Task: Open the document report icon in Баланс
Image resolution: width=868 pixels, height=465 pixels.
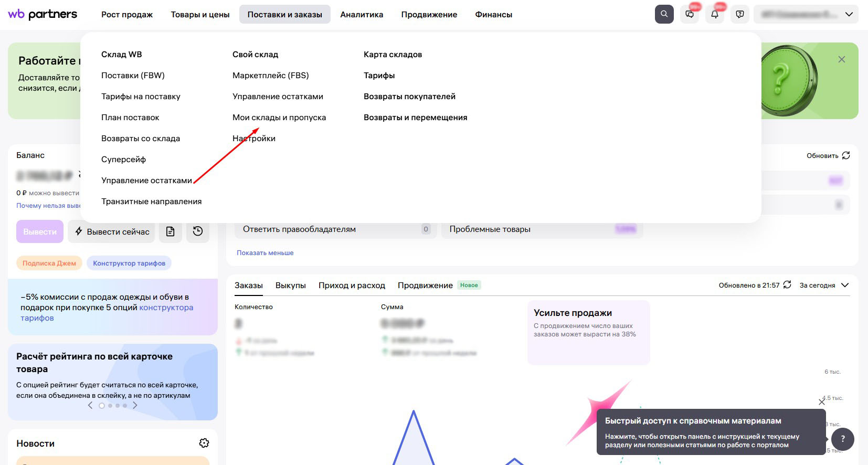Action: [x=171, y=231]
